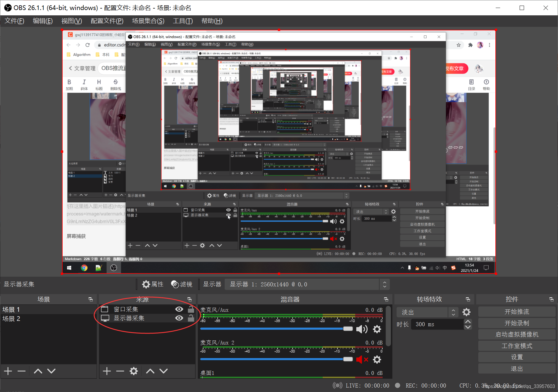Open the 帮助(H) menu
Image resolution: width=558 pixels, height=392 pixels.
point(212,21)
